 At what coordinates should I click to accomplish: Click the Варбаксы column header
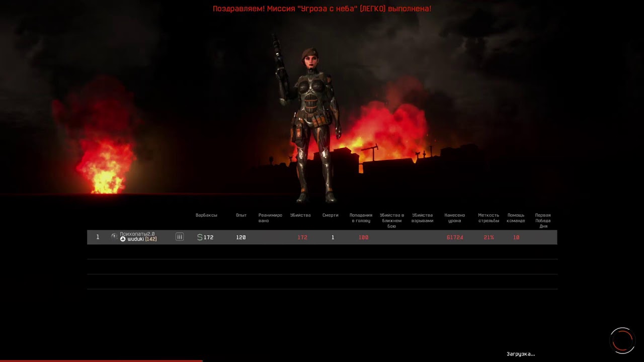click(206, 215)
